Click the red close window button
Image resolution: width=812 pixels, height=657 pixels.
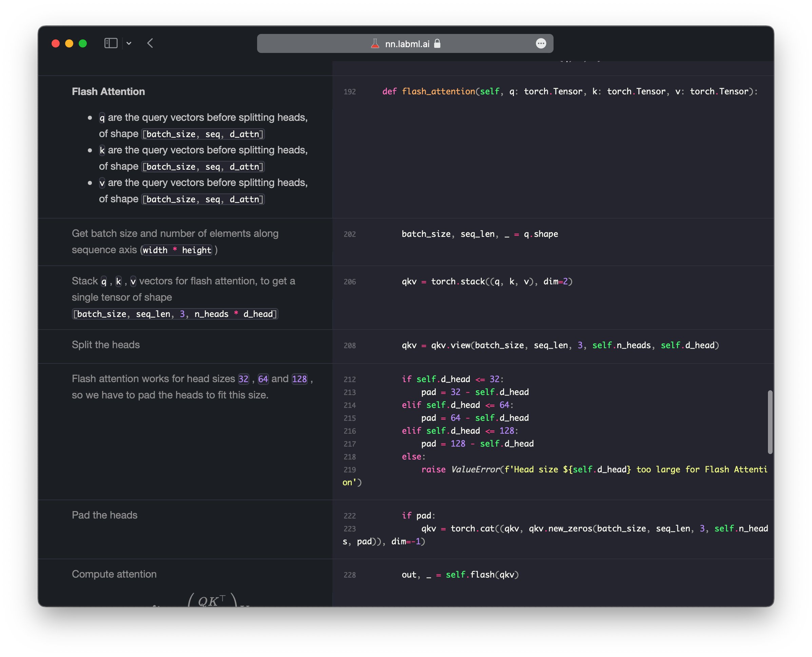coord(56,43)
